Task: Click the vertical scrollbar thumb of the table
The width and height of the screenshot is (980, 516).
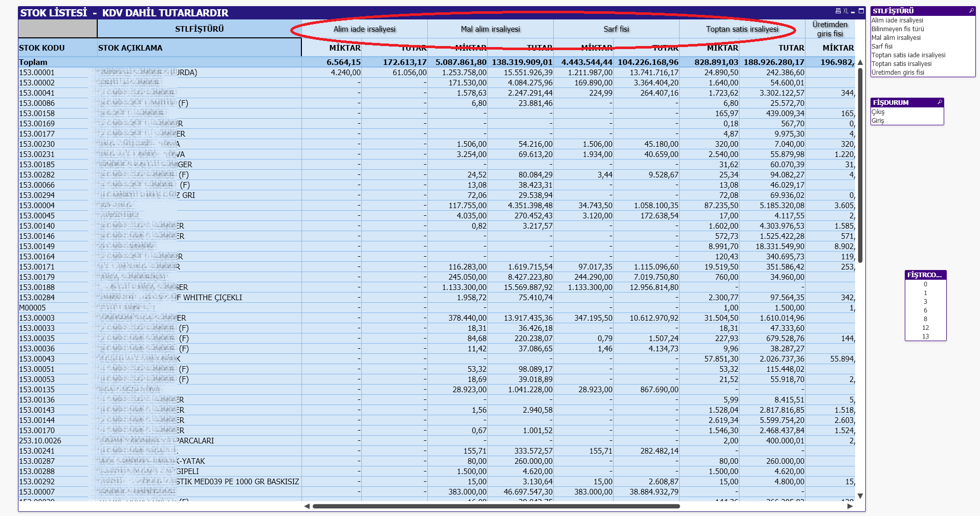Action: tap(860, 164)
